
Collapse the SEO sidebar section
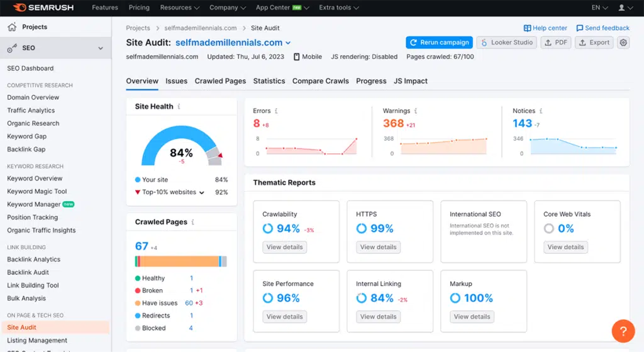coord(101,48)
